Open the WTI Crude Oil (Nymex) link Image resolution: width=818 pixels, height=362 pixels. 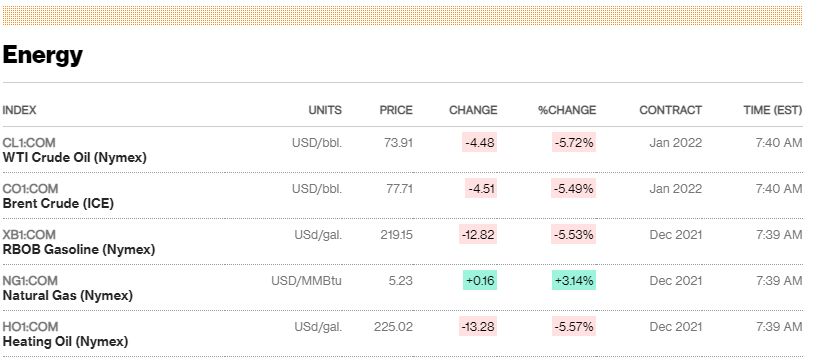tap(75, 157)
